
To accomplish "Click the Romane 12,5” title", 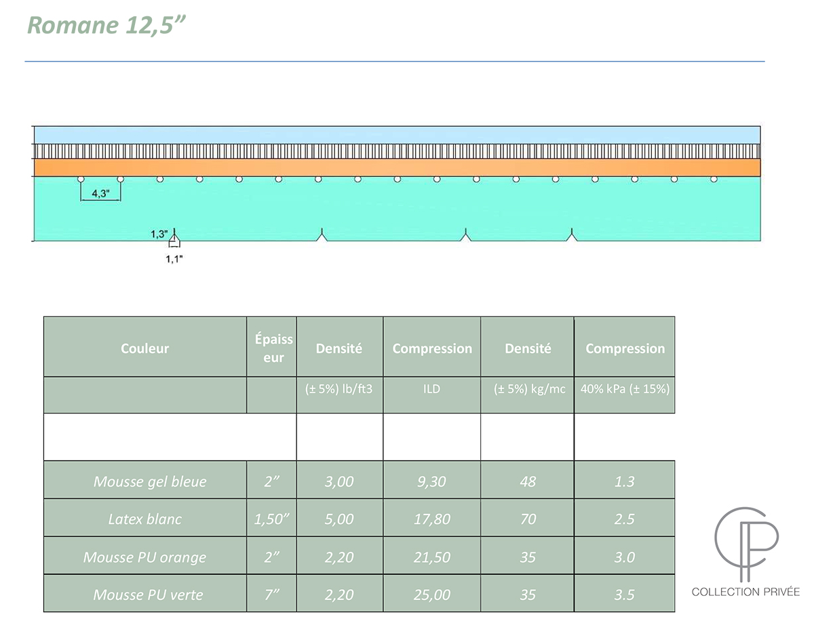I will 106,24.
